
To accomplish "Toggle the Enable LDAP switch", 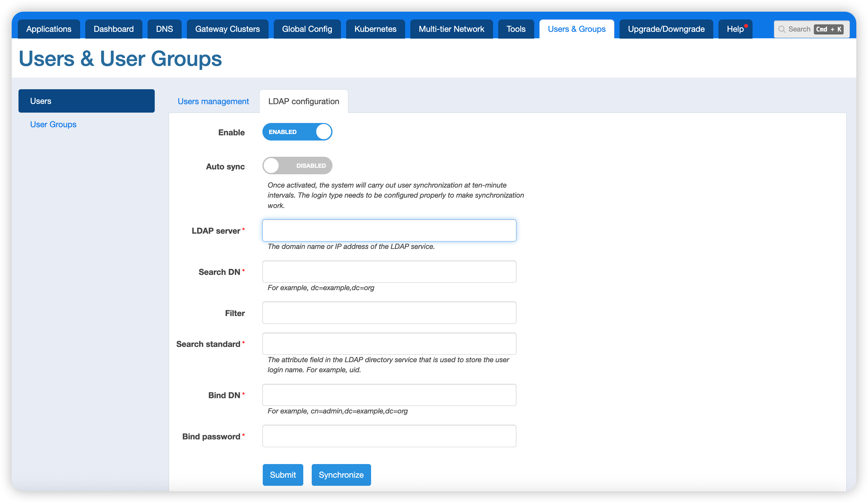I will (x=297, y=132).
